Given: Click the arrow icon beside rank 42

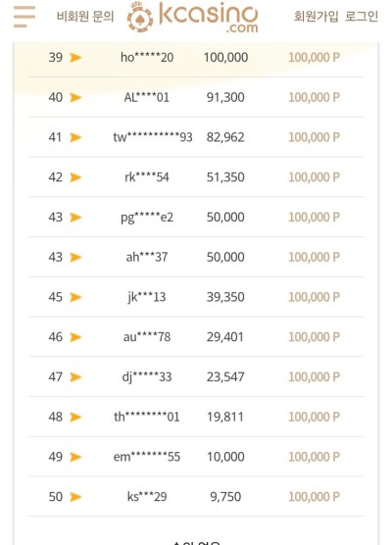Looking at the screenshot, I should [75, 177].
